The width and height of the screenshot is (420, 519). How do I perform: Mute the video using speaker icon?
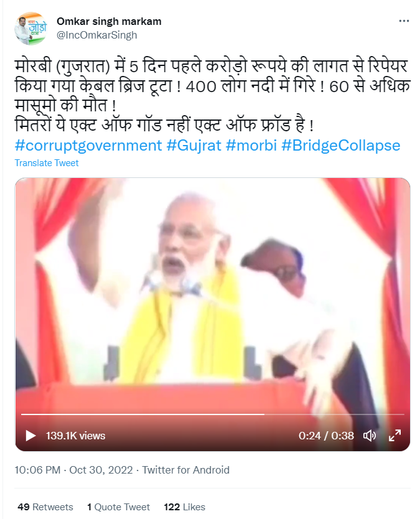click(370, 436)
